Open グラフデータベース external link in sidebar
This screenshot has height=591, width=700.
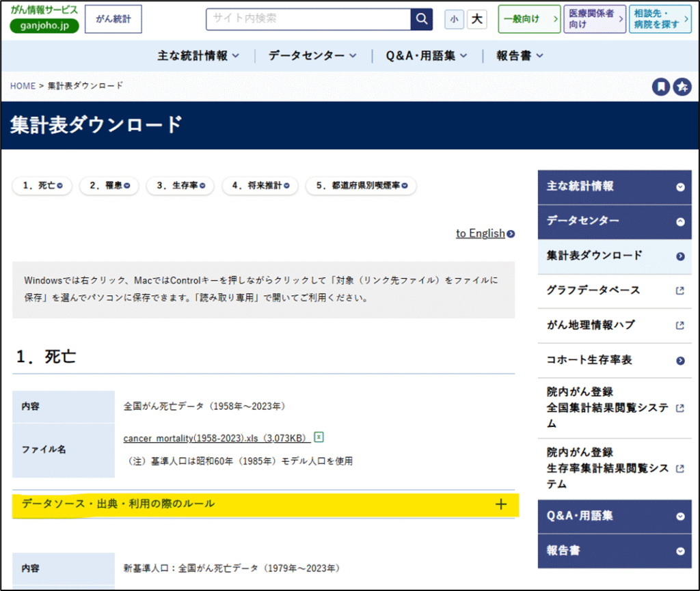pyautogui.click(x=614, y=290)
